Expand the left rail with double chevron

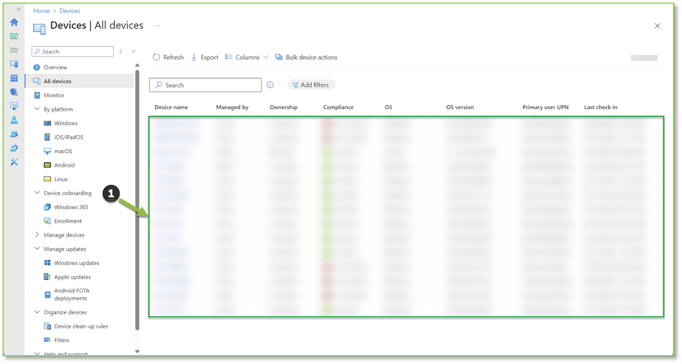pos(18,9)
